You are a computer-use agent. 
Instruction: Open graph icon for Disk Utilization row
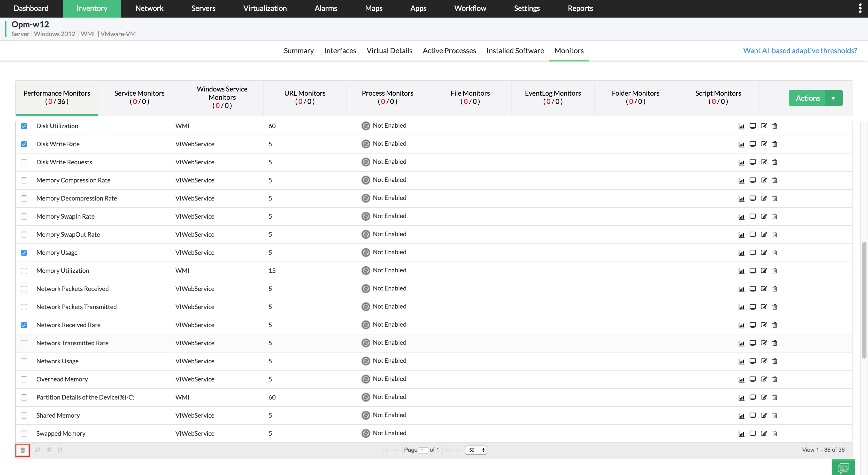pyautogui.click(x=741, y=126)
